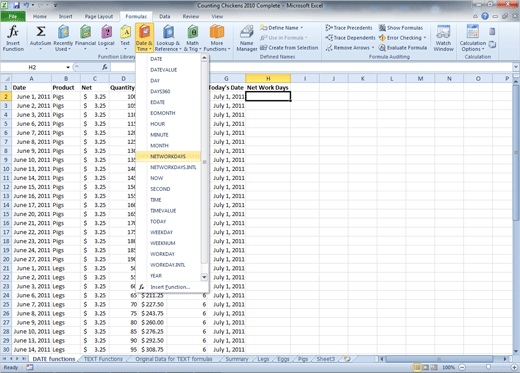The image size is (520, 373).
Task: Open the Summary sheet tab
Action: (237, 359)
